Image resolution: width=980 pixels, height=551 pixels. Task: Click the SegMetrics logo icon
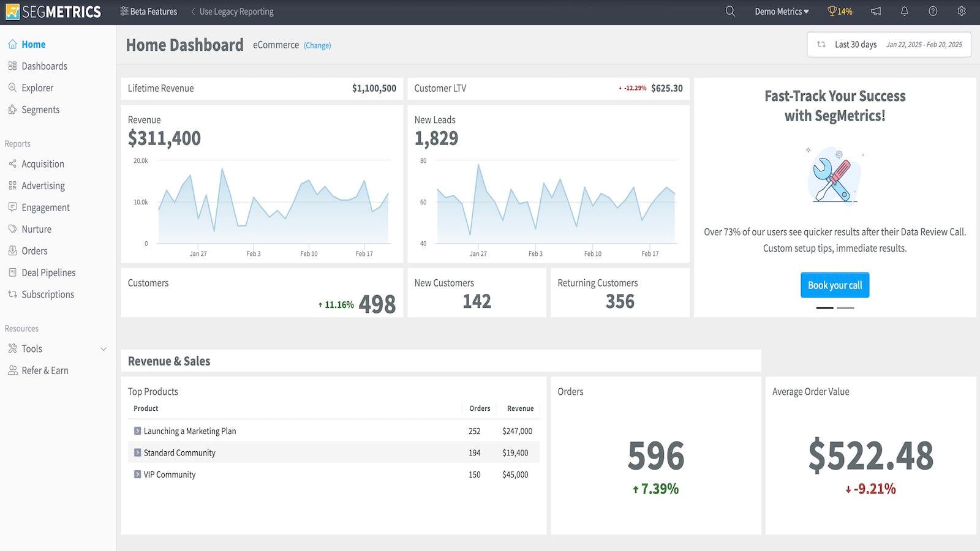point(11,11)
